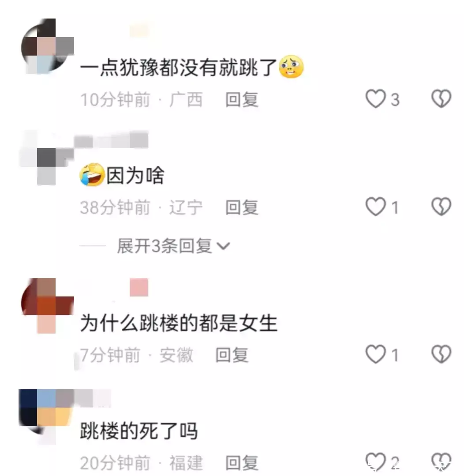Image resolution: width=464 pixels, height=476 pixels.
Task: Like the comment from 安徽
Action: (x=376, y=354)
